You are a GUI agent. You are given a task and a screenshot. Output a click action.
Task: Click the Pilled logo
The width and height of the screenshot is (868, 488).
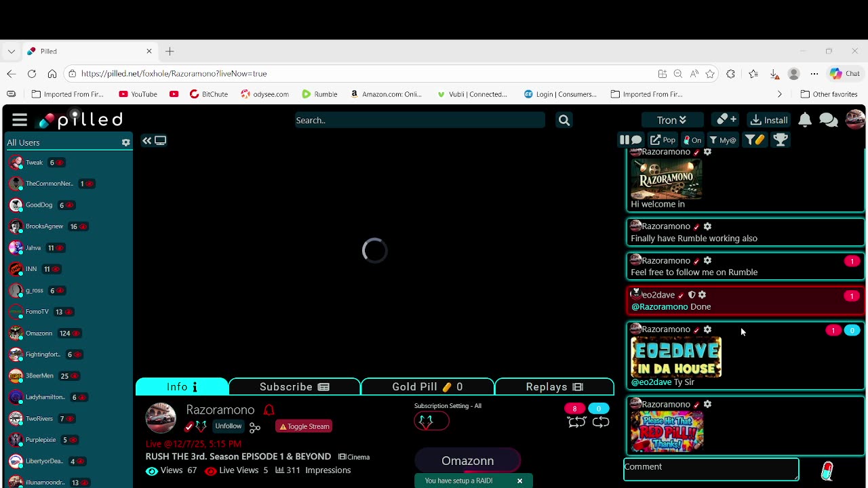(81, 120)
